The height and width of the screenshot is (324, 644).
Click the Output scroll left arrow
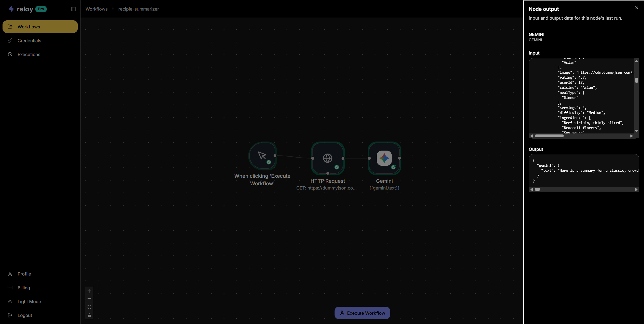532,190
